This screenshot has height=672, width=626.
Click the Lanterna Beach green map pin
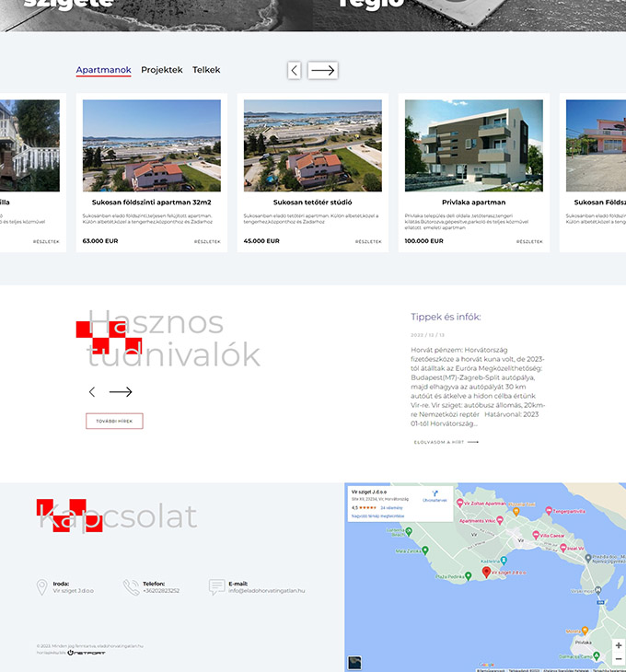[409, 531]
